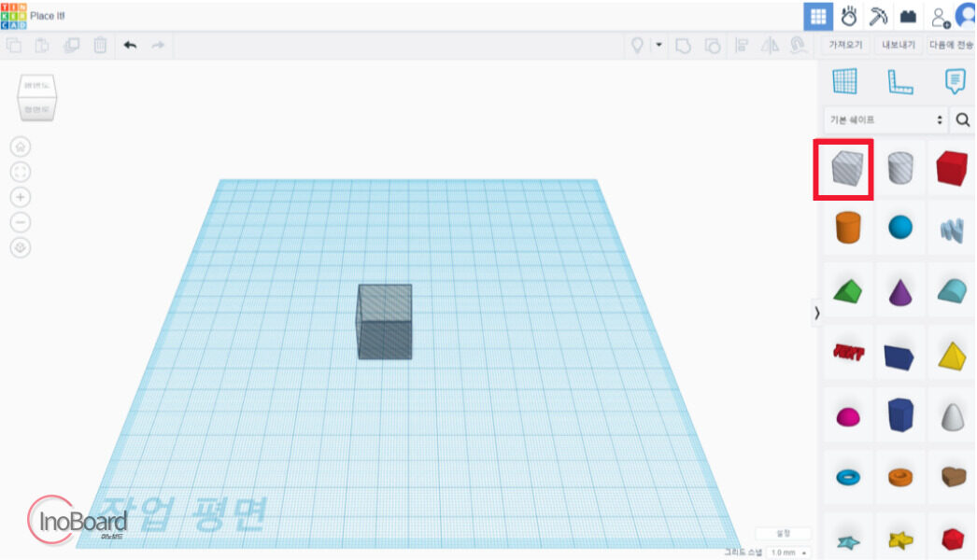
Task: Click the Export (내보내기) button
Action: (x=899, y=45)
